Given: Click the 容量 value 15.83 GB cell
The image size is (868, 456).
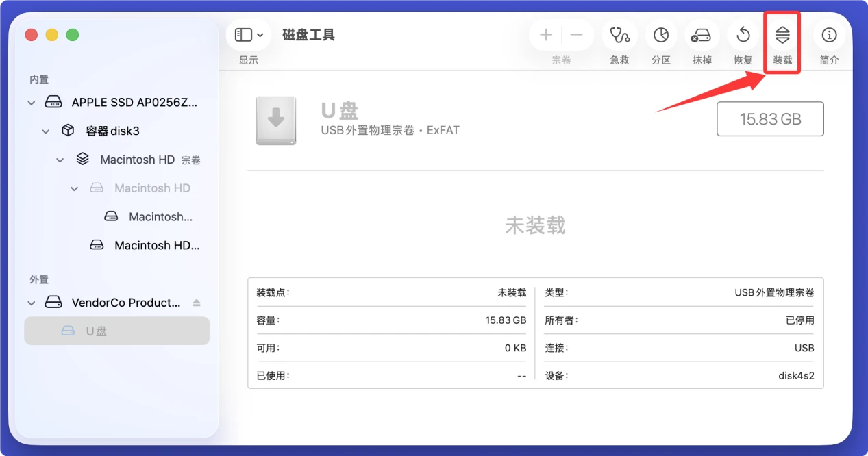Looking at the screenshot, I should click(x=506, y=320).
